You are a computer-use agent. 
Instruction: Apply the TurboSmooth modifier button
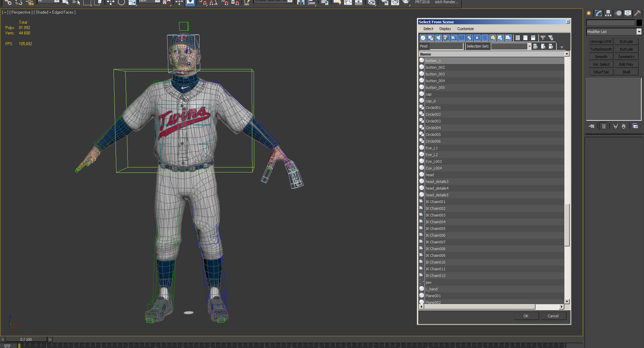pos(601,49)
